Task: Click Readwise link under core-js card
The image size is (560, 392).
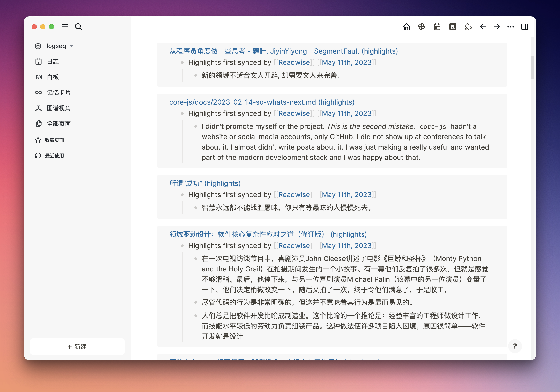Action: [x=294, y=113]
